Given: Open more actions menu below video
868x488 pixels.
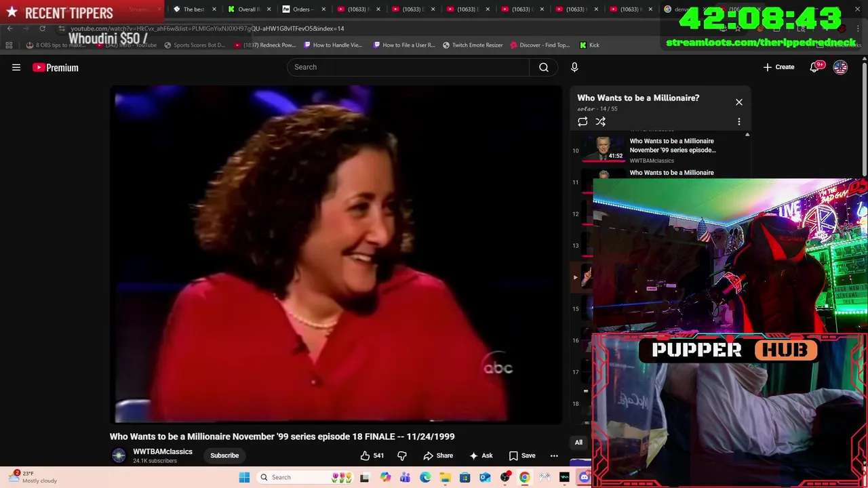Looking at the screenshot, I should click(x=554, y=455).
